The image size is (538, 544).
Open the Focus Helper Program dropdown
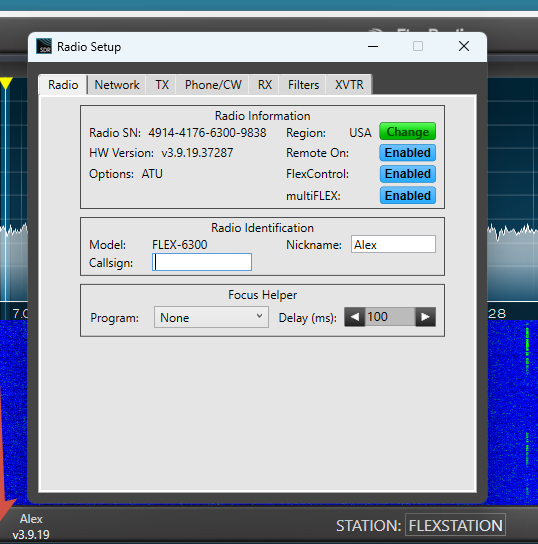pos(211,317)
